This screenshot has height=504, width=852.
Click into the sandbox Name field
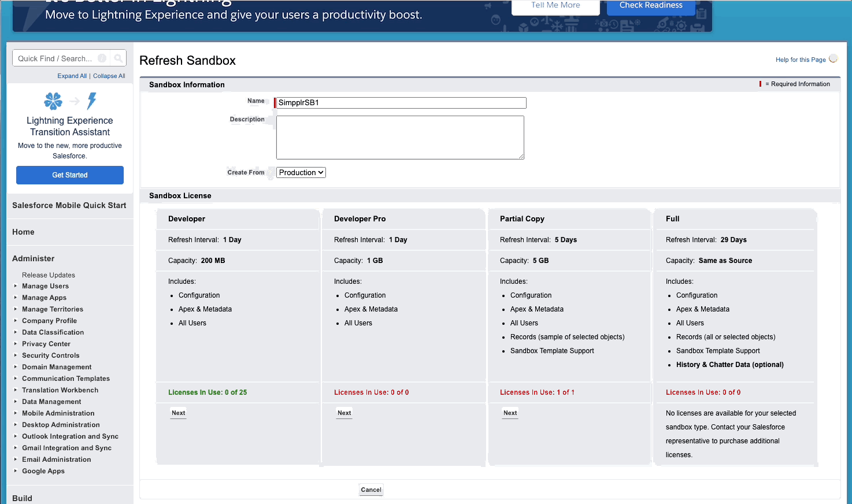click(401, 103)
